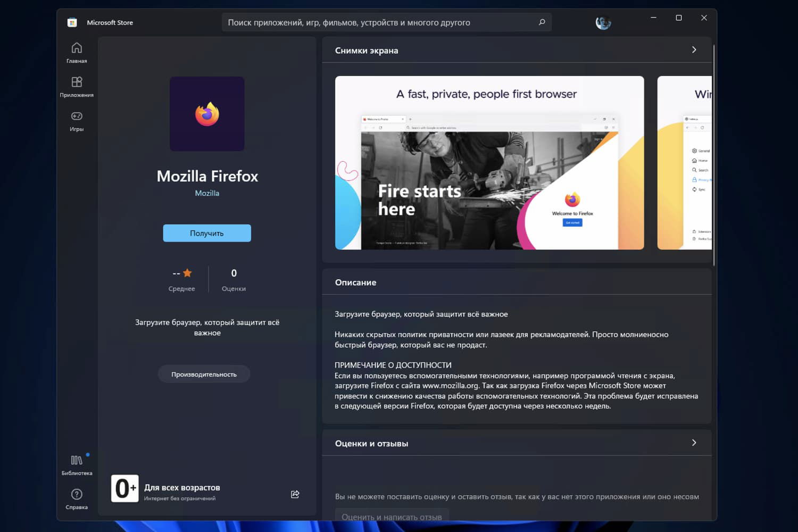
Task: Minimize the Microsoft Store window
Action: [653, 18]
